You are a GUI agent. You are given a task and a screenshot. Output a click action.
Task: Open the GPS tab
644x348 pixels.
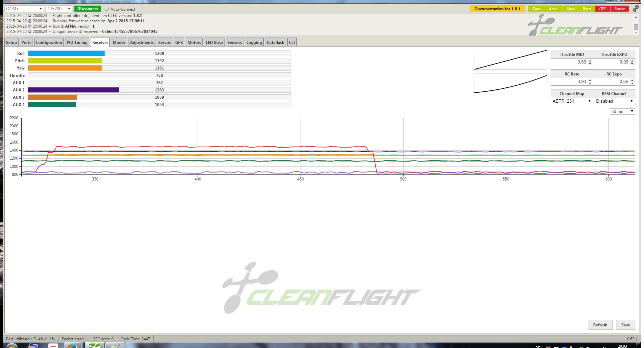coord(179,42)
